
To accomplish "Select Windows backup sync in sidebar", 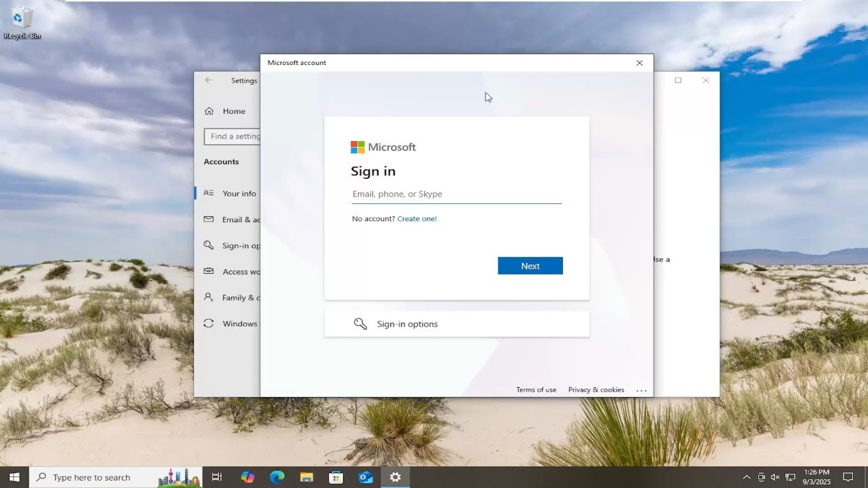I will pos(228,324).
